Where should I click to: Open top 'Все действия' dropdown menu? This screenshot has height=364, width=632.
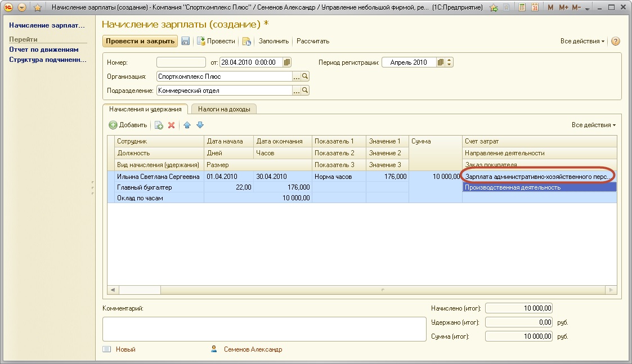point(582,41)
